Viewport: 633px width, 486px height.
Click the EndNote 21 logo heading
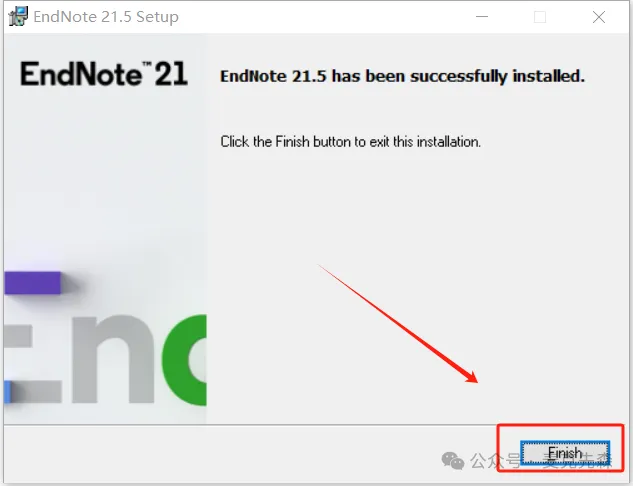point(104,74)
